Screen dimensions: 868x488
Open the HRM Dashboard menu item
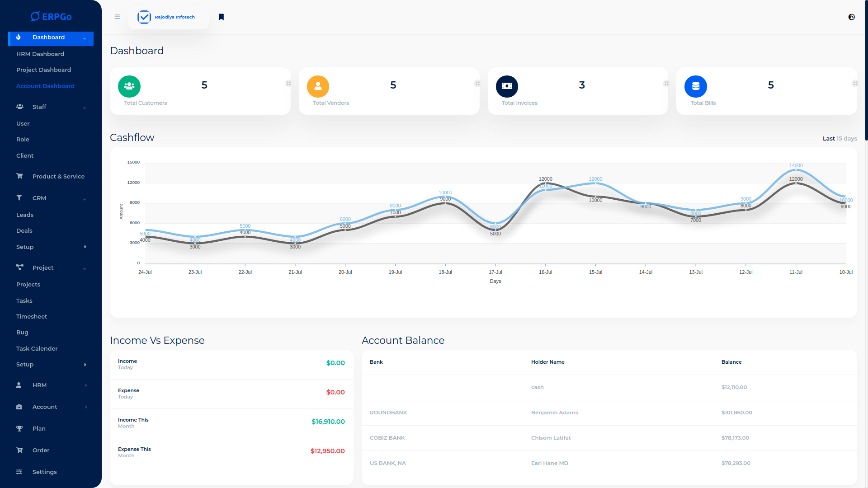[40, 54]
